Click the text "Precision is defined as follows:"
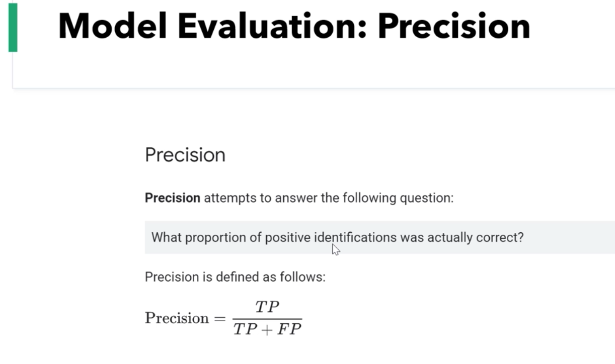Image resolution: width=615 pixels, height=364 pixels. point(235,277)
